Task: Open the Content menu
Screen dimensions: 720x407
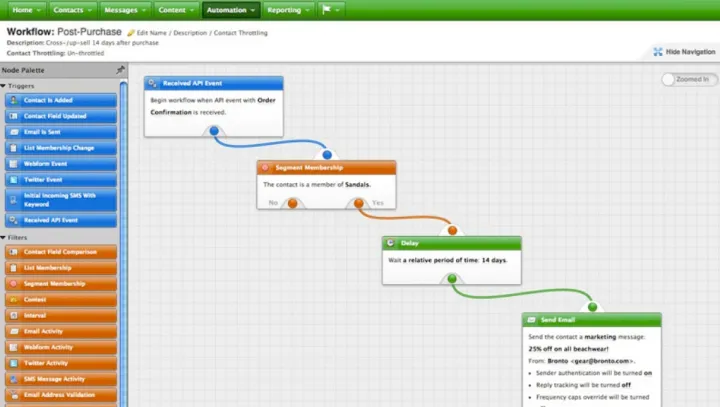Action: pos(176,10)
